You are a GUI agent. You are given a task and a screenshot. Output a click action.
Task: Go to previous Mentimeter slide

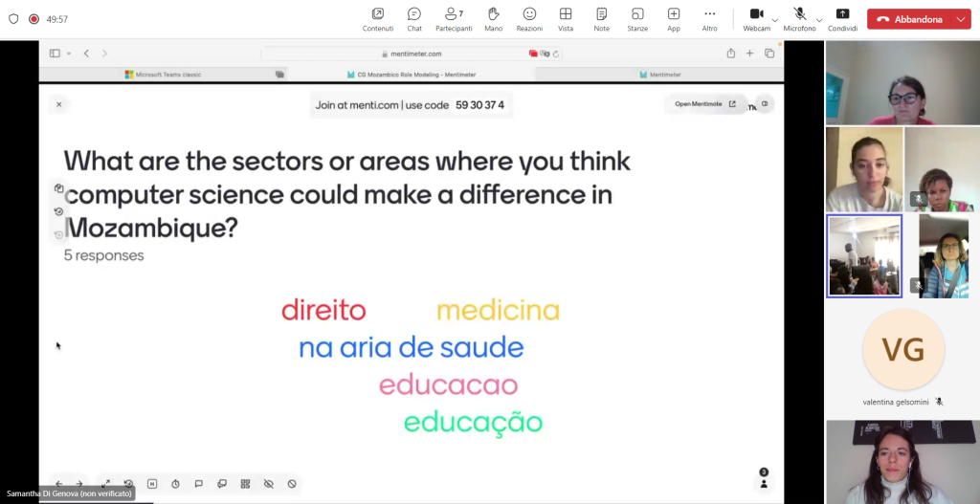pyautogui.click(x=58, y=483)
